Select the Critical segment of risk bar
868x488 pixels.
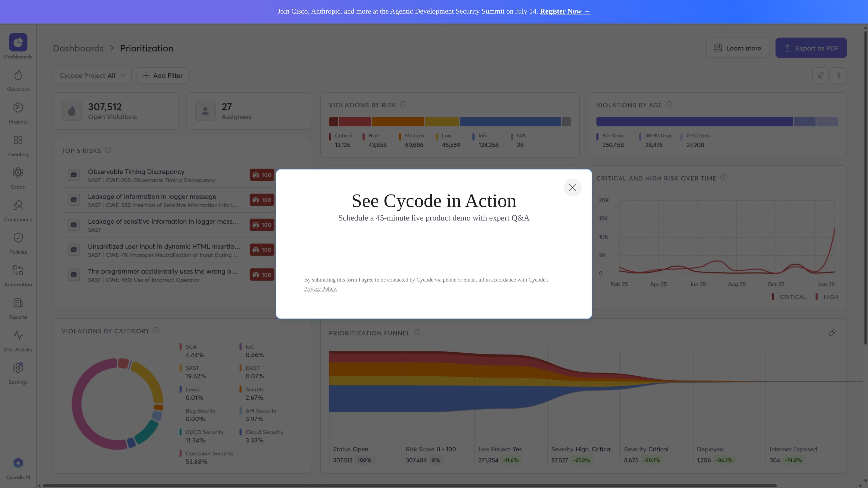coord(333,122)
